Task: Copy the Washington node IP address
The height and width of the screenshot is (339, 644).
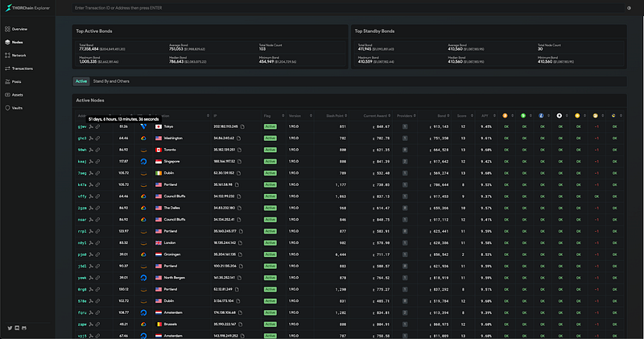Action: click(x=239, y=138)
